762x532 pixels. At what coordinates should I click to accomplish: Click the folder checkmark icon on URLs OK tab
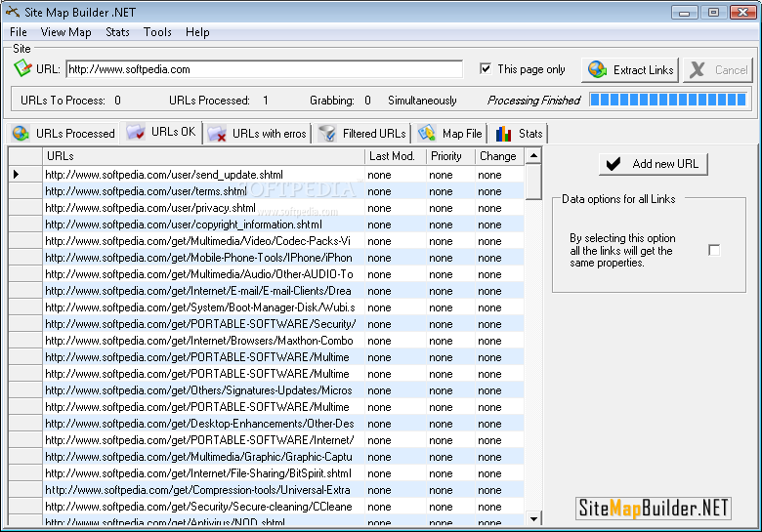pyautogui.click(x=135, y=132)
